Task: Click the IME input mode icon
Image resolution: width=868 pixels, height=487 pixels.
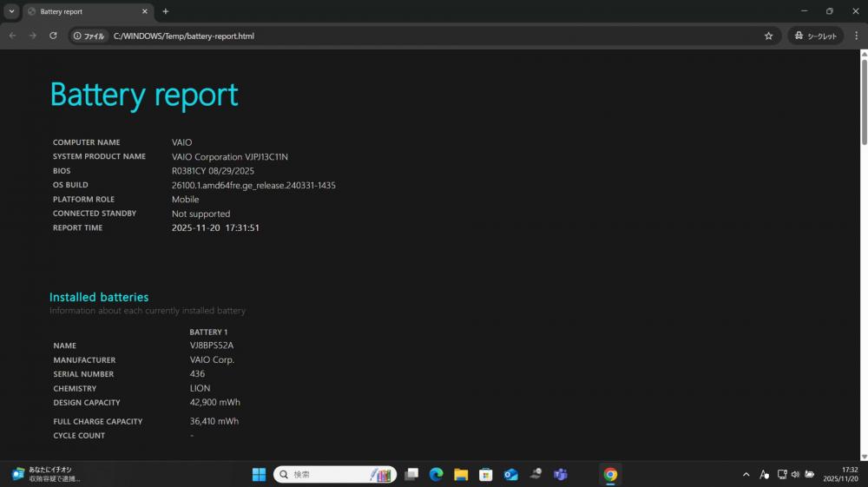Action: point(765,474)
